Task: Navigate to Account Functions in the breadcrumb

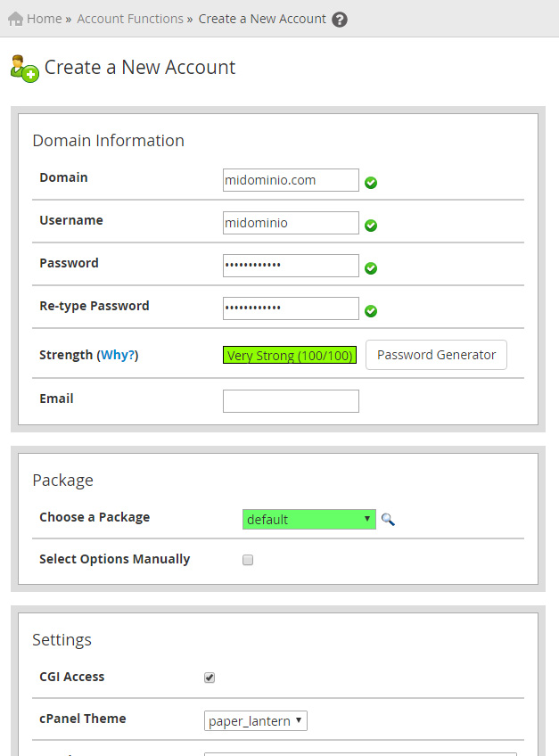Action: click(130, 18)
